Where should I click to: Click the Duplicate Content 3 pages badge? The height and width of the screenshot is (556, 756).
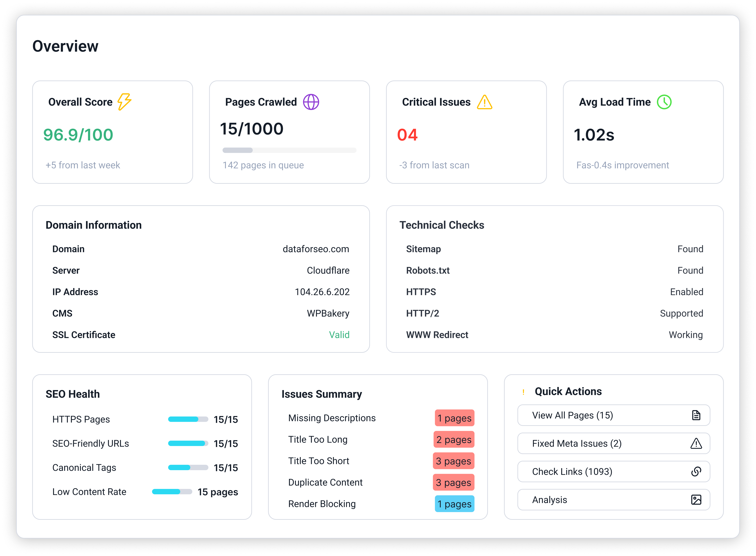(454, 482)
